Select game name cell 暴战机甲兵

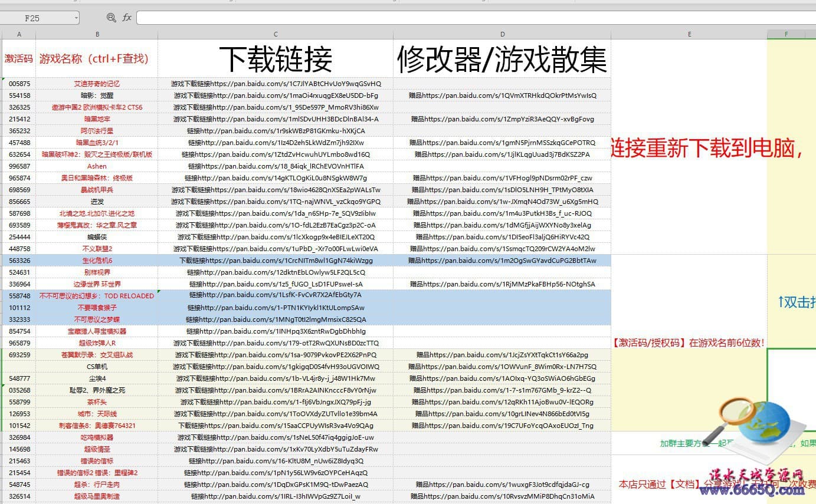point(97,190)
